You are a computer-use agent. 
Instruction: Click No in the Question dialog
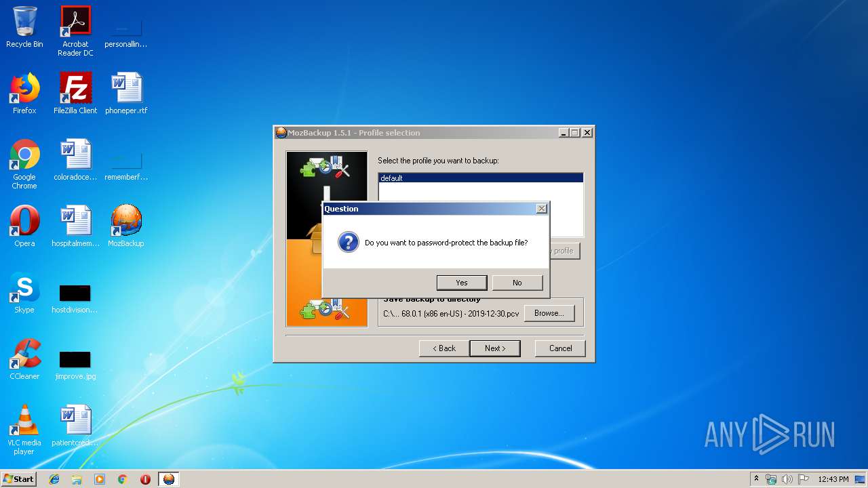[517, 283]
